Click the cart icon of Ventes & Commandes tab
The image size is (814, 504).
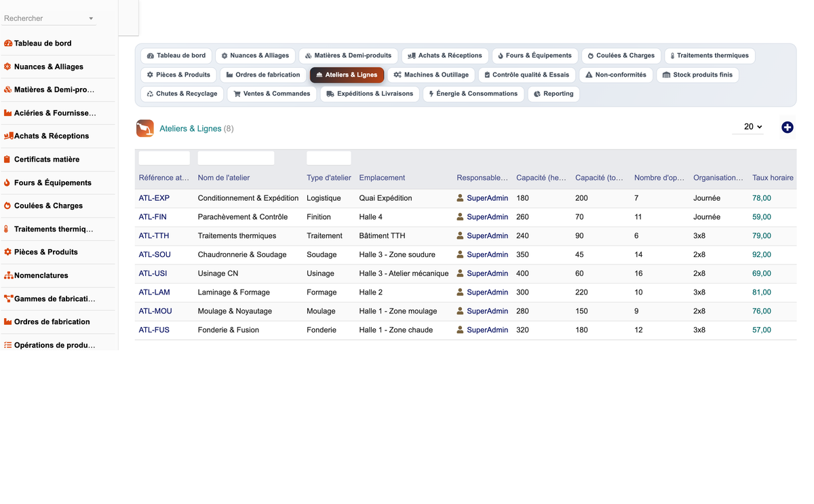click(237, 94)
